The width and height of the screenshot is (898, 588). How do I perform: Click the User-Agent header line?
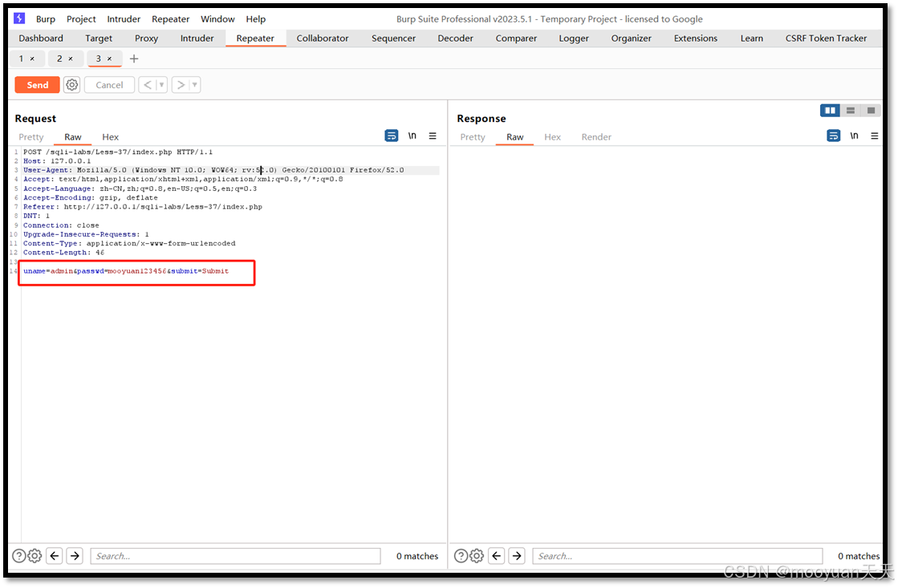(x=213, y=170)
